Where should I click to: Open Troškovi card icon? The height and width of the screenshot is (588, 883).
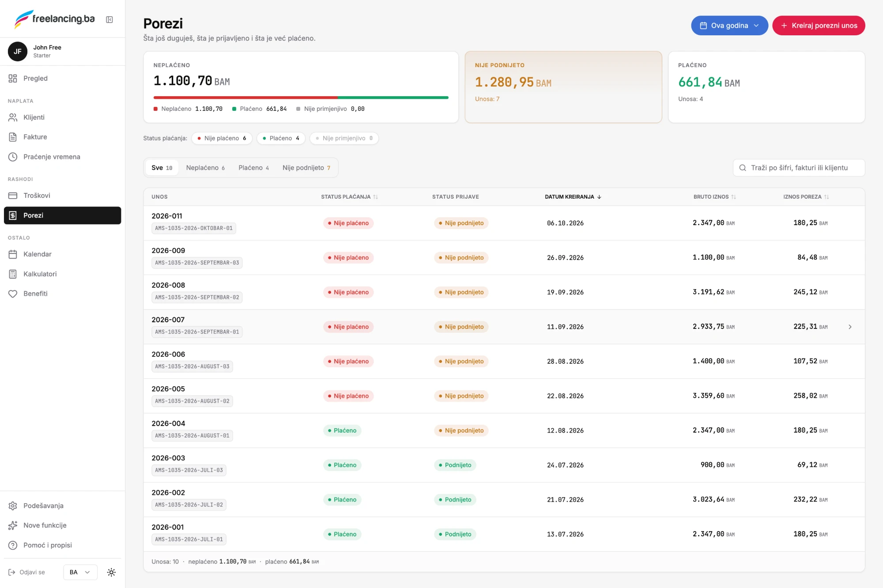coord(13,196)
